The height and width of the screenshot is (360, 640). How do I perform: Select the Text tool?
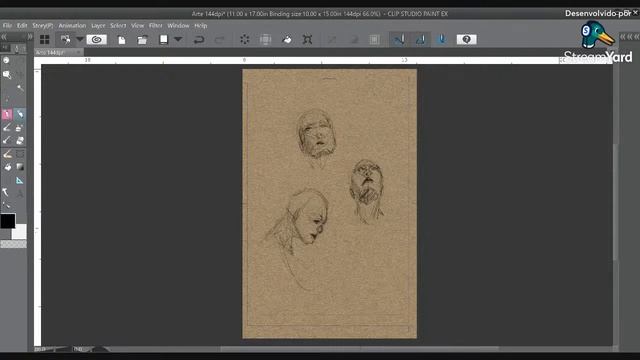point(20,193)
